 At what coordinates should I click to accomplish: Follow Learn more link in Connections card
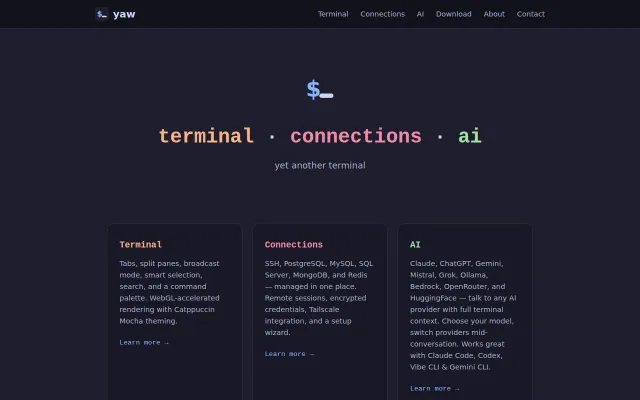point(289,354)
